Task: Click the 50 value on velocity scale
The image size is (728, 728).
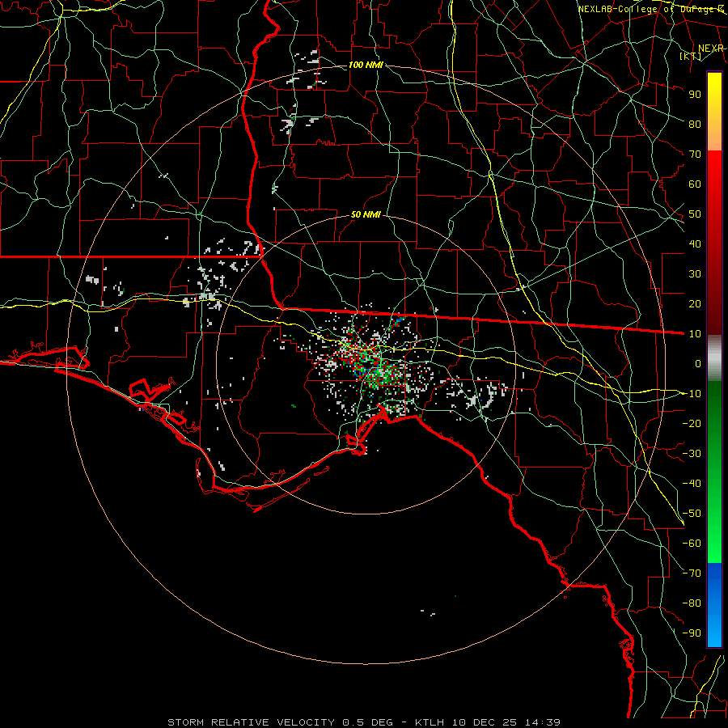Action: pos(695,214)
